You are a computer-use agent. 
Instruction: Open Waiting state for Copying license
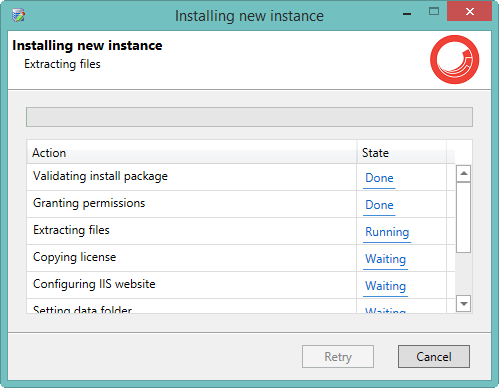click(x=386, y=259)
